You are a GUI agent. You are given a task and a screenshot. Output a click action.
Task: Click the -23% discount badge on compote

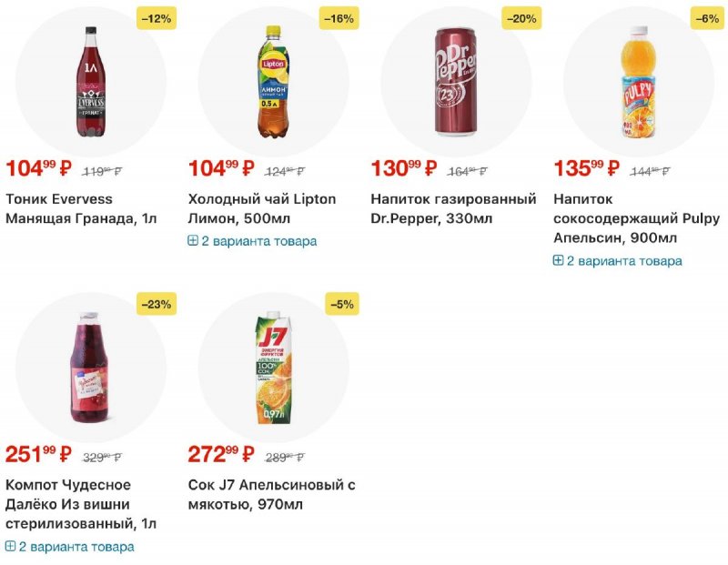point(156,305)
